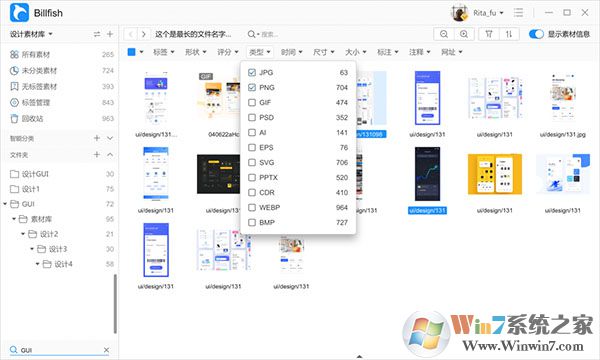Click the folder search magnifier icon
This screenshot has height=360, width=600.
tap(13, 350)
